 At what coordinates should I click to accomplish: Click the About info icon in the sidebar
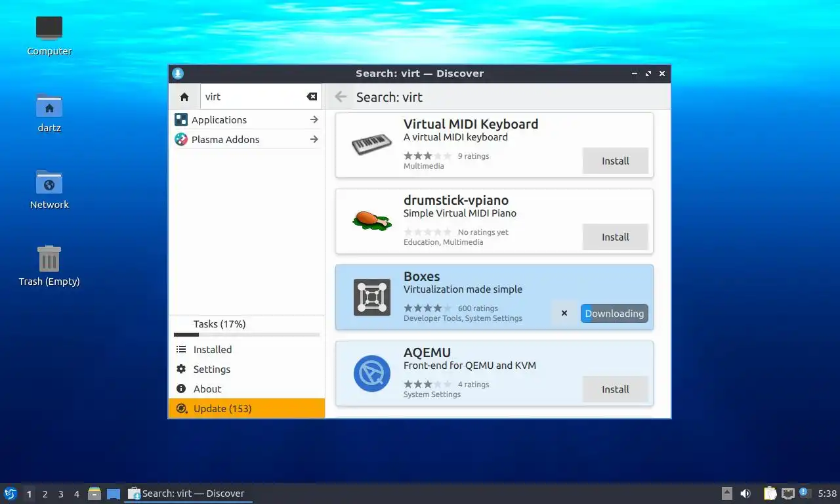[181, 389]
